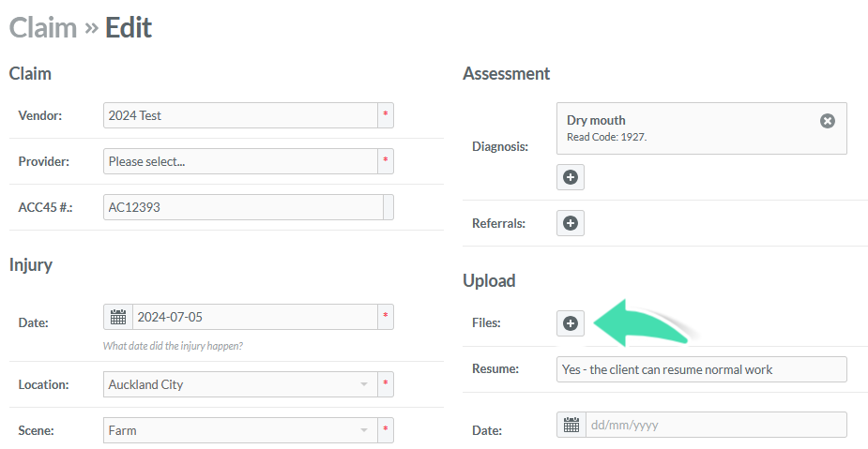Viewport: 868px width, 449px height.
Task: Open the Vendor 2024 Test dropdown
Action: [240, 115]
